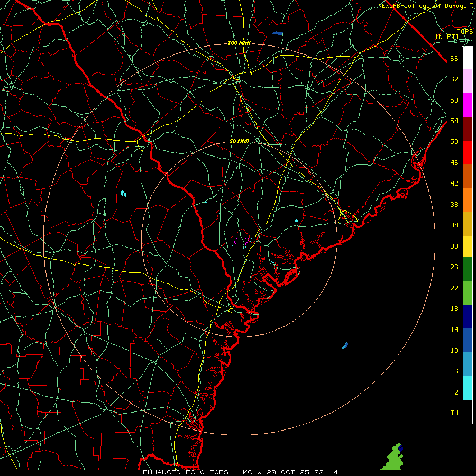Click the legend value "42"

pos(454,184)
